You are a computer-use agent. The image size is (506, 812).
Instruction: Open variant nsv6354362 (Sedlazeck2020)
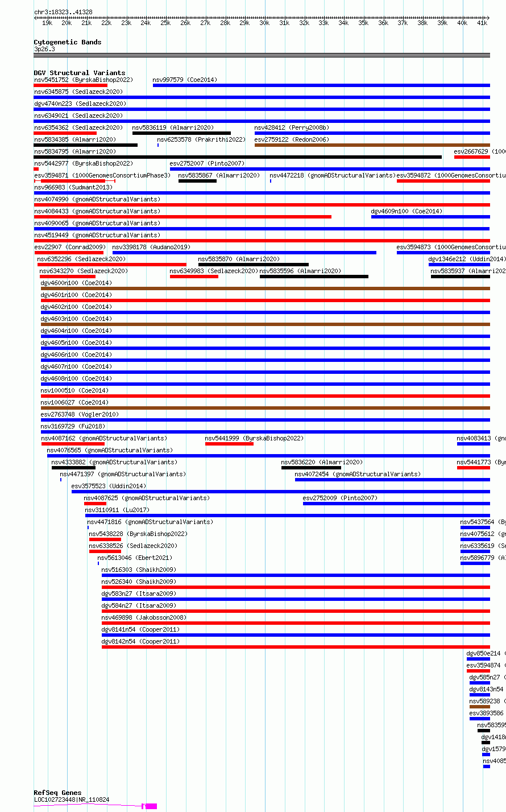pos(65,133)
